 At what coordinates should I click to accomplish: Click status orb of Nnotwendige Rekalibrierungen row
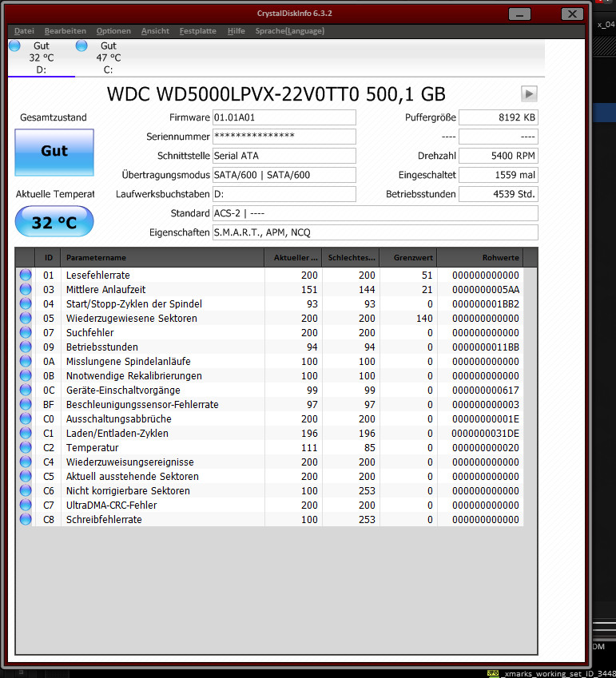tap(26, 375)
